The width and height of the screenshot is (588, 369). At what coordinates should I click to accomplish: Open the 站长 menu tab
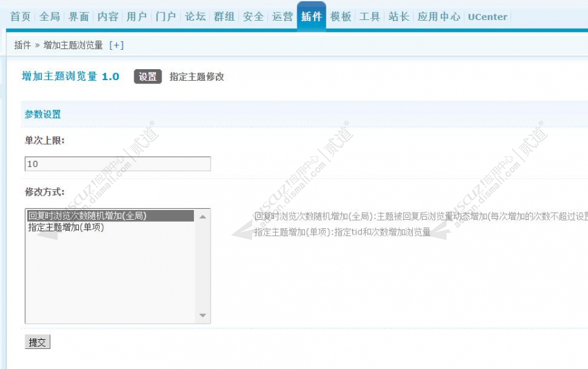coord(399,17)
